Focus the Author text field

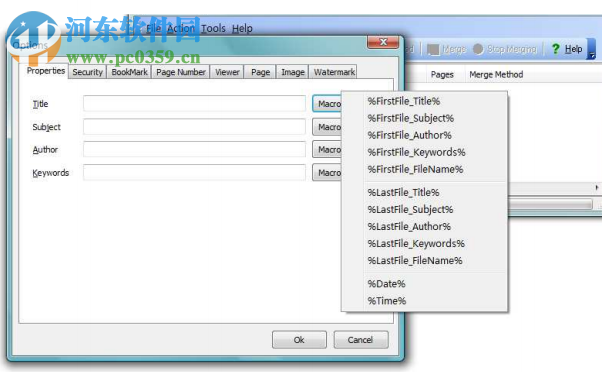[x=194, y=149]
